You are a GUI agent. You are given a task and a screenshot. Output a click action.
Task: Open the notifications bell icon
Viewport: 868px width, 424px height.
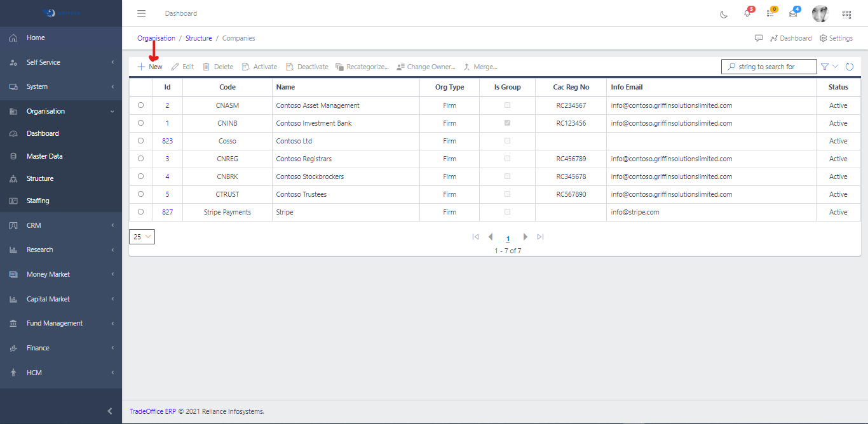coord(747,14)
